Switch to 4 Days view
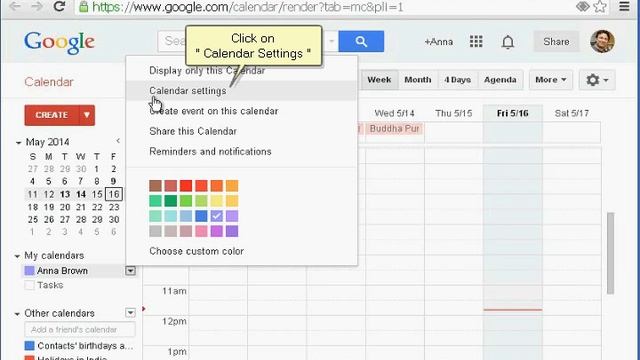 point(457,80)
